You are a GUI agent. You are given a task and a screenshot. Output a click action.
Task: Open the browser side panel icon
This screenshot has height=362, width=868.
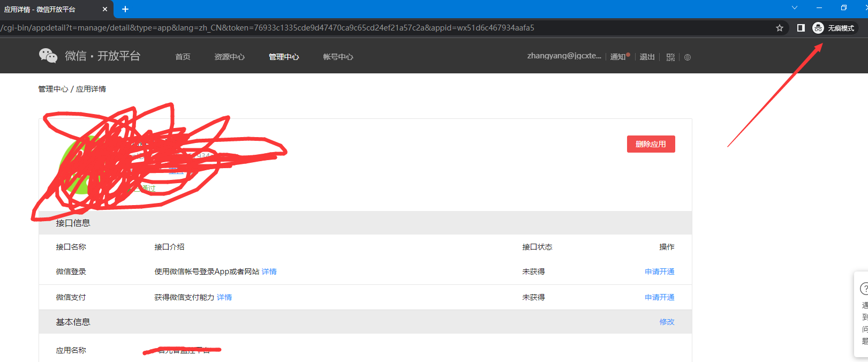(x=801, y=28)
